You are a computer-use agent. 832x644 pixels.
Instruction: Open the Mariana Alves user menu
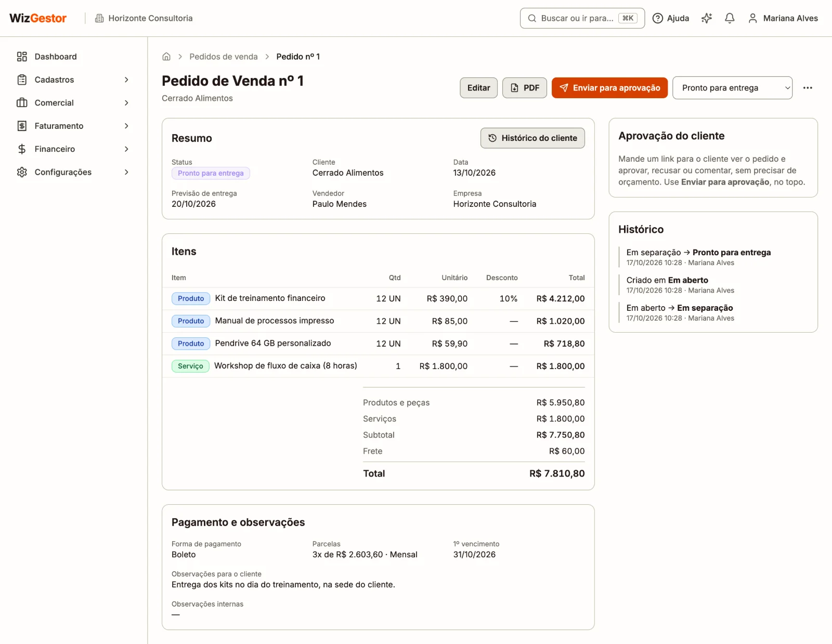783,18
